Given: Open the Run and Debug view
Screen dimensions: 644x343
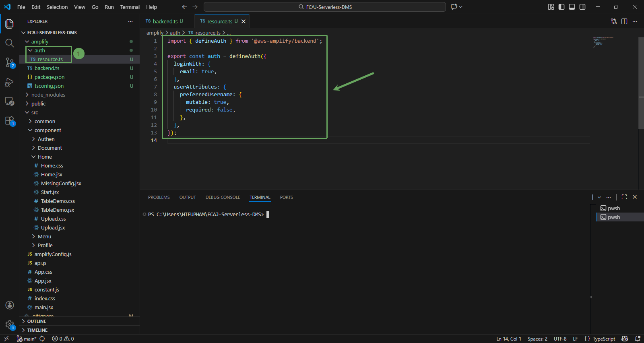Looking at the screenshot, I should (10, 82).
